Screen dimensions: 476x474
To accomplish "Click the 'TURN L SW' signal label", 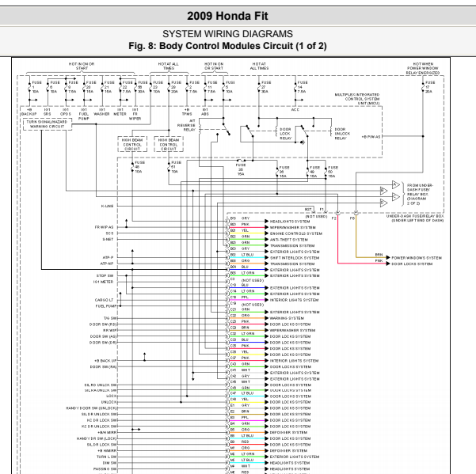I will tap(107, 457).
